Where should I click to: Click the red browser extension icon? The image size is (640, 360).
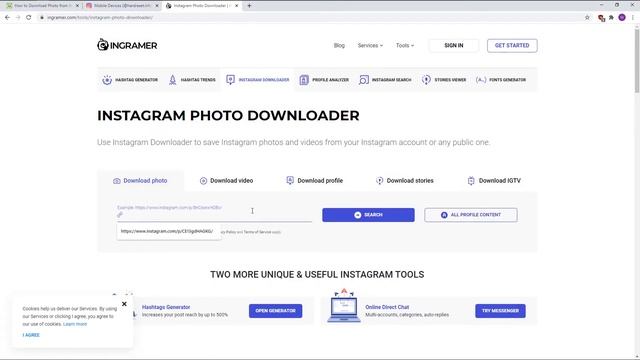(601, 18)
